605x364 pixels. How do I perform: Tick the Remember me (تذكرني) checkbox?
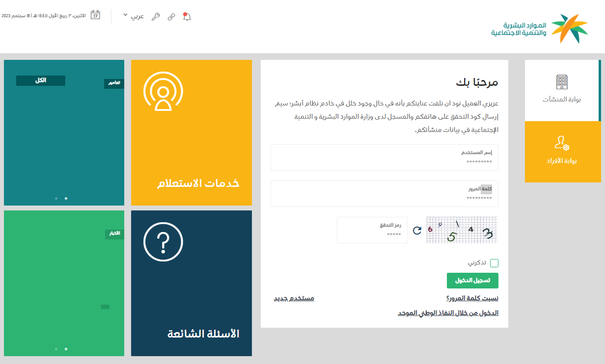[x=494, y=263]
